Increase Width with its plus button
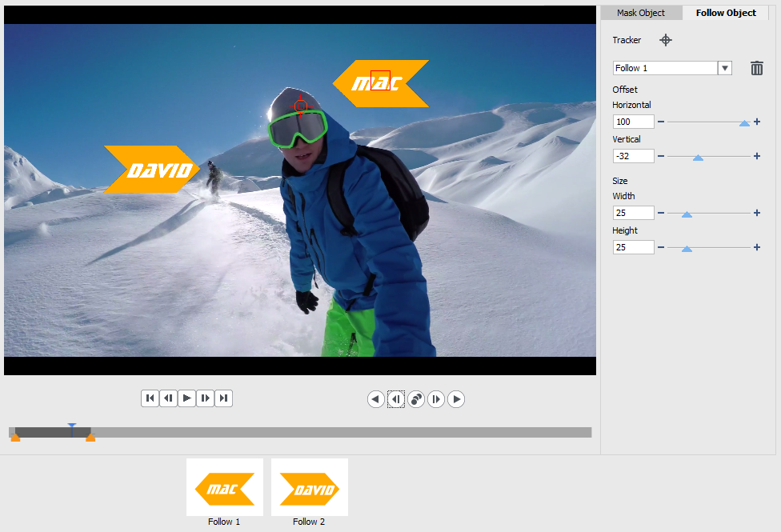 757,213
